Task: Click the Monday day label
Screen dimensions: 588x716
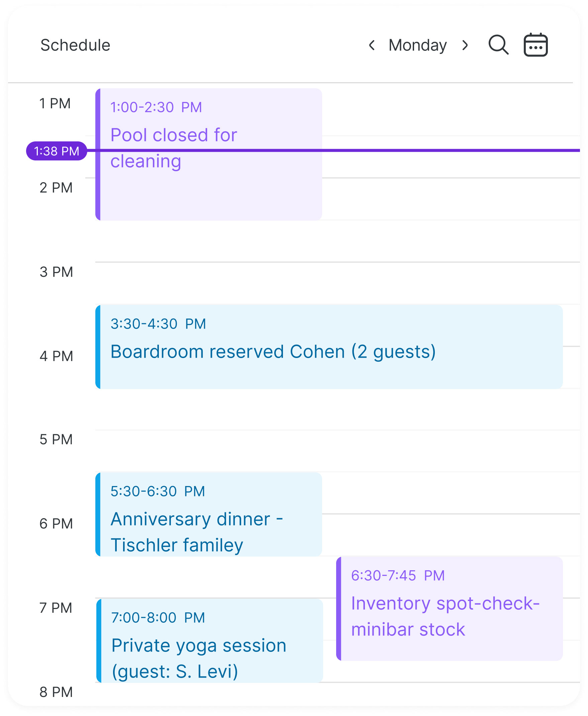Action: 417,45
